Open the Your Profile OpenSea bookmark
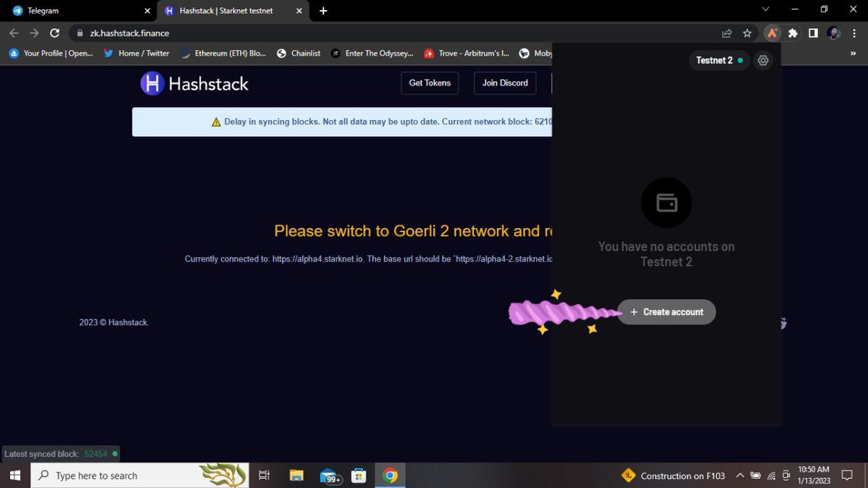 51,53
